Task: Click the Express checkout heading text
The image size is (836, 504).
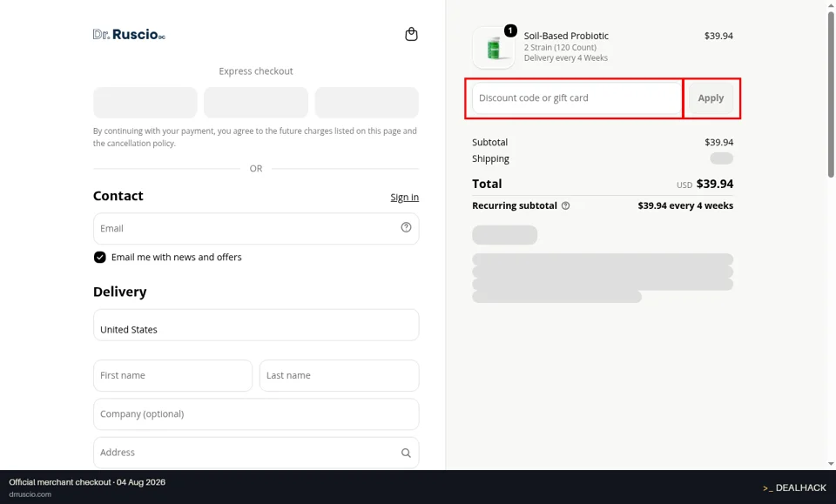Action: click(x=256, y=71)
